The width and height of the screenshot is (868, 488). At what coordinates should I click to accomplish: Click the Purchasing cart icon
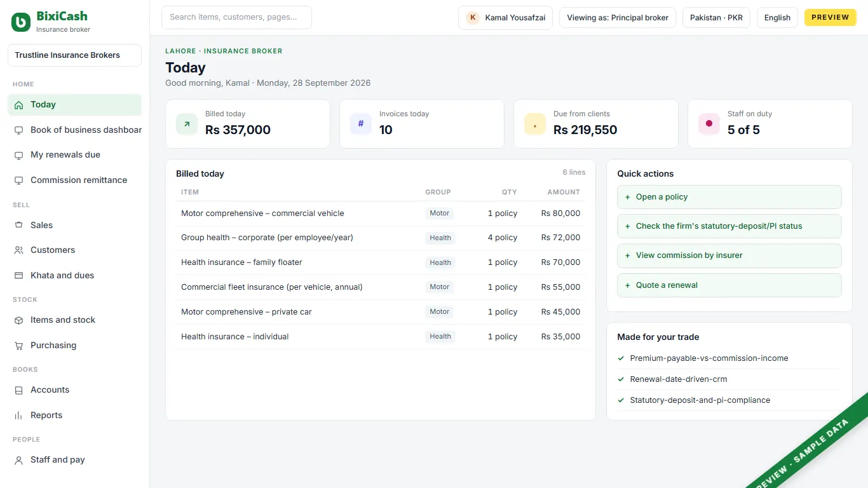[x=18, y=346]
